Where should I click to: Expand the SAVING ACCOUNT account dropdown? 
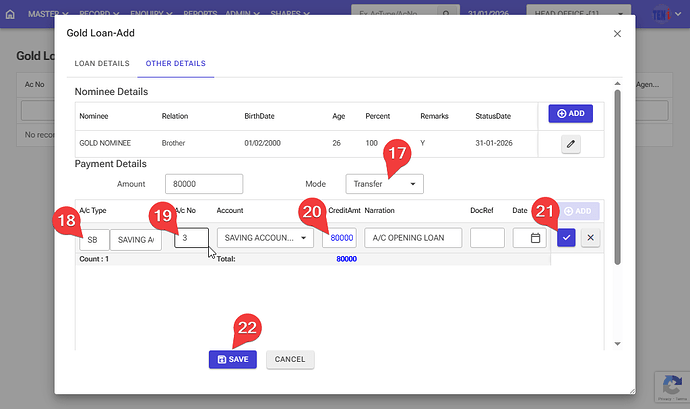[x=265, y=238]
